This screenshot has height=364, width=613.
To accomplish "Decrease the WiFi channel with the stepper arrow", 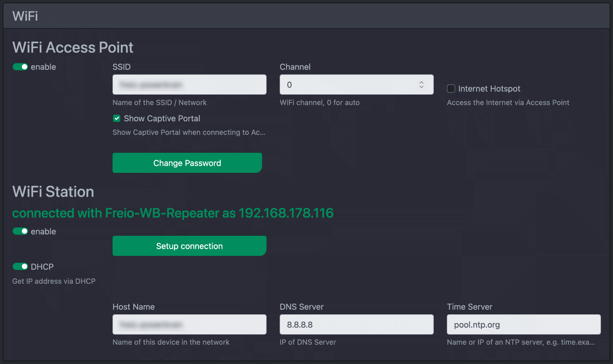I will pyautogui.click(x=421, y=87).
